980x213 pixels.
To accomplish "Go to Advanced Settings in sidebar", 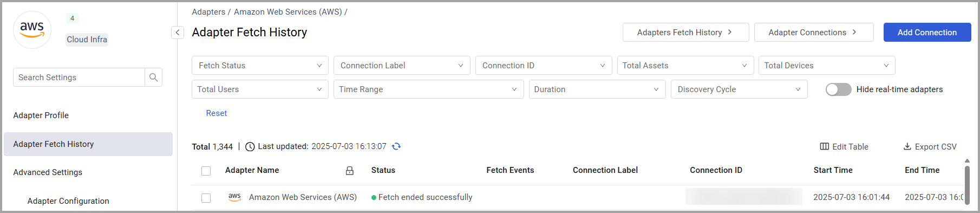I will coord(48,172).
